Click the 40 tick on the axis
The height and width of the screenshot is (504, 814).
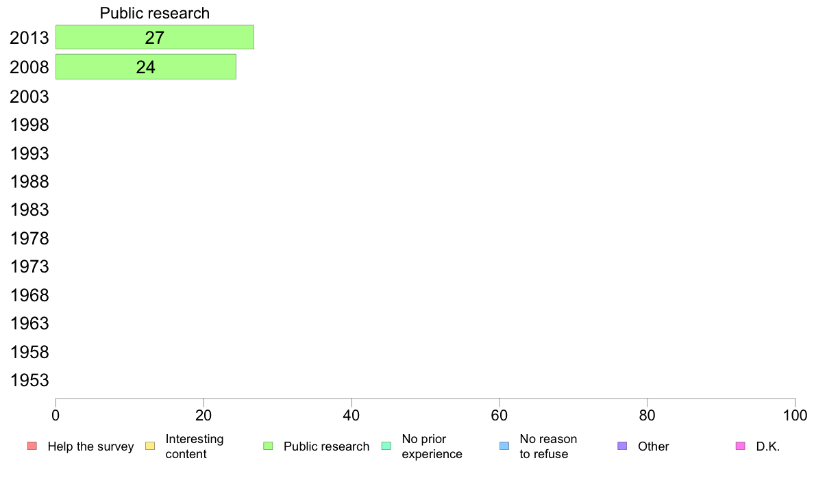[x=351, y=415]
